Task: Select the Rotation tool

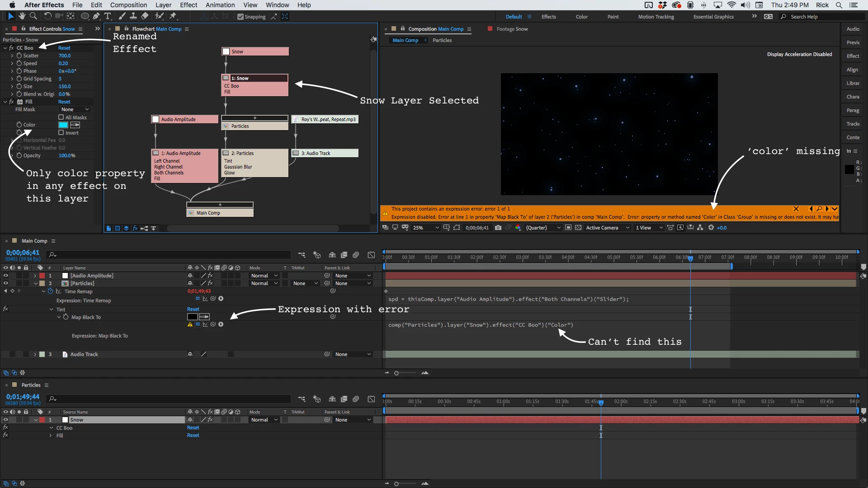Action: (47, 16)
